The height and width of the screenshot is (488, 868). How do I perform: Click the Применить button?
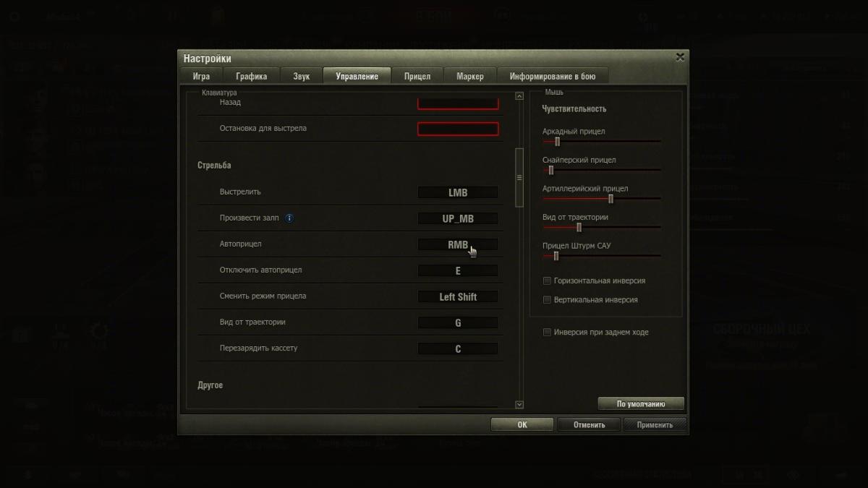point(655,425)
